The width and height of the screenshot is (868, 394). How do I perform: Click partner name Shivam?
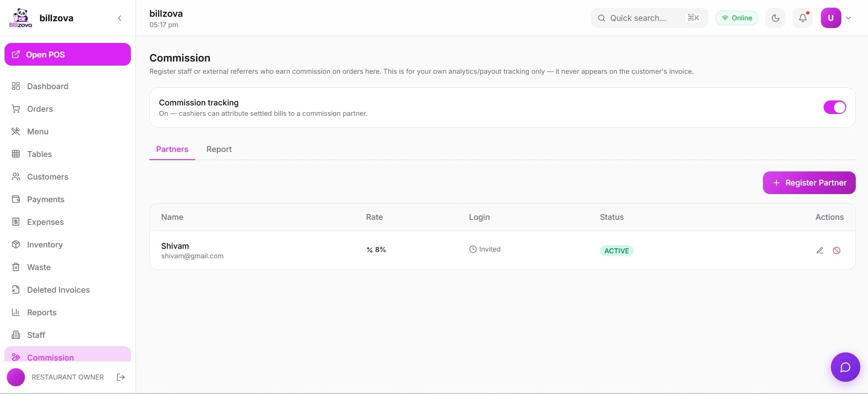coord(175,246)
